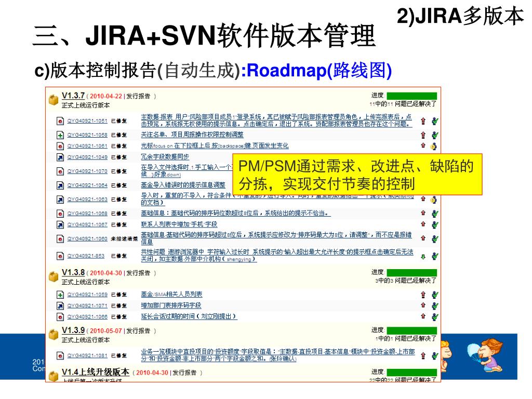This screenshot has width=532, height=399.
Task: Open the V1.3.9 version link
Action: pyautogui.click(x=73, y=330)
